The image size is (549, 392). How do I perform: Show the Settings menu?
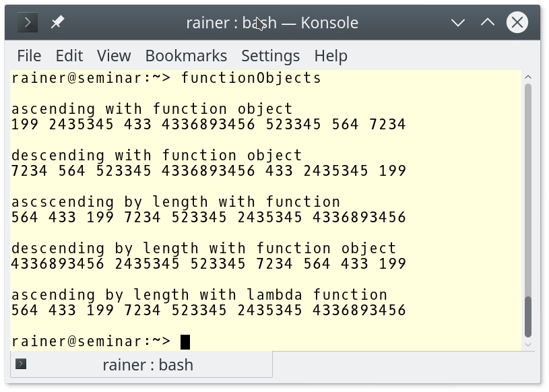click(x=270, y=56)
